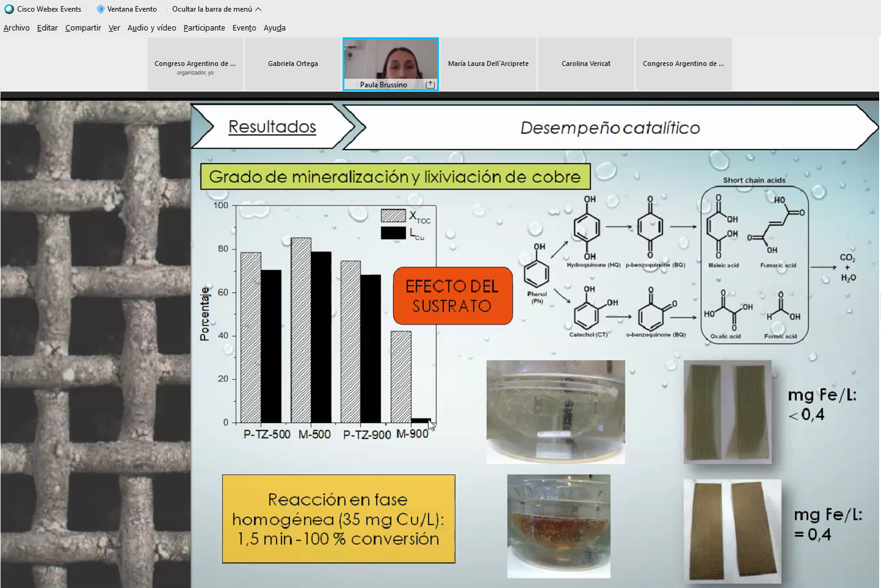Open the Participante menu
The height and width of the screenshot is (588, 881).
pyautogui.click(x=204, y=28)
